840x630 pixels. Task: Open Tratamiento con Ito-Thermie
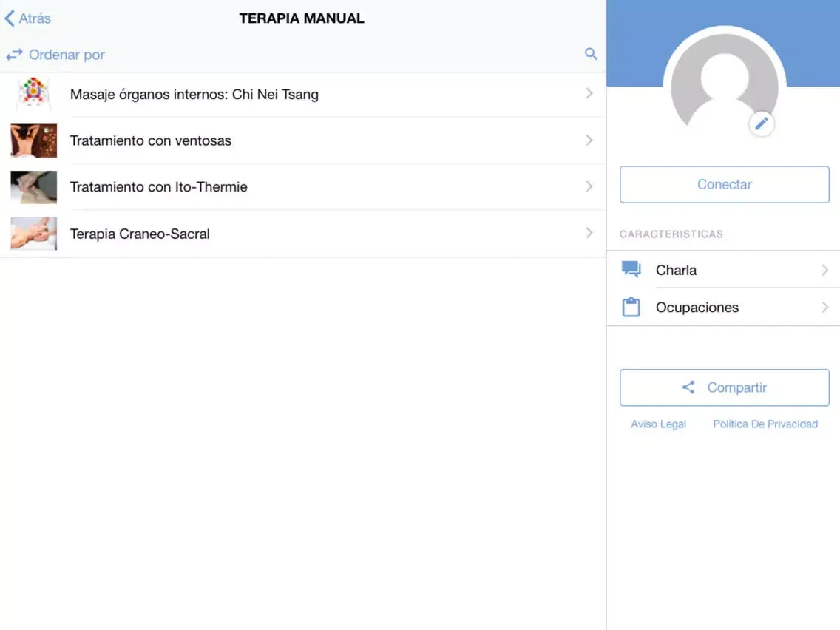(302, 187)
